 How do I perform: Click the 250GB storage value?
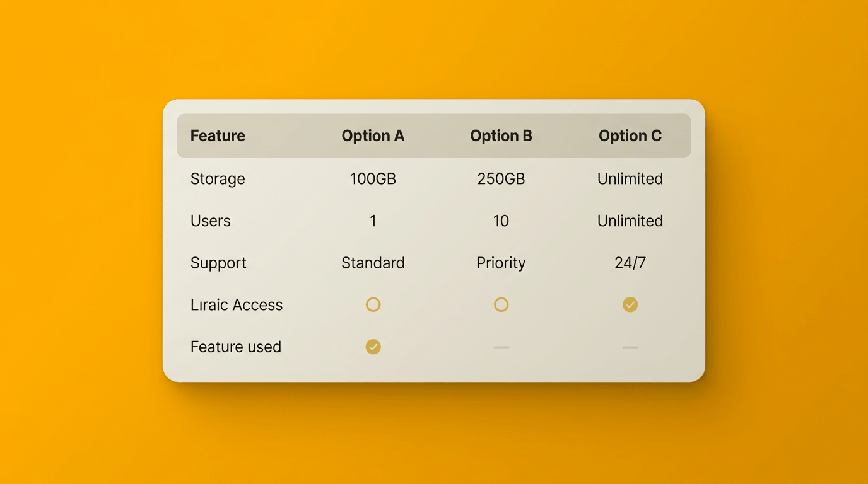coord(501,179)
